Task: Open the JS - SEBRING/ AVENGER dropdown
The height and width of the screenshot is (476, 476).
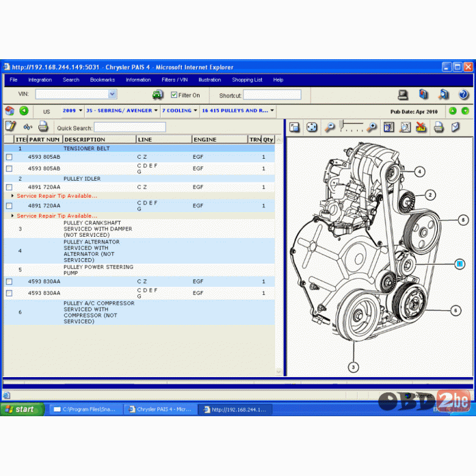Action: 156,110
